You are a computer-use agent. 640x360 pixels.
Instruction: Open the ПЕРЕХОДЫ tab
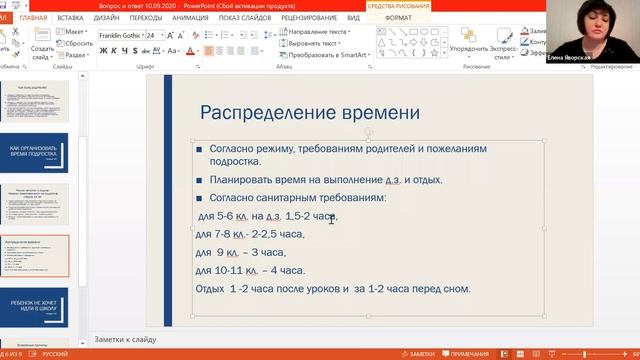146,18
